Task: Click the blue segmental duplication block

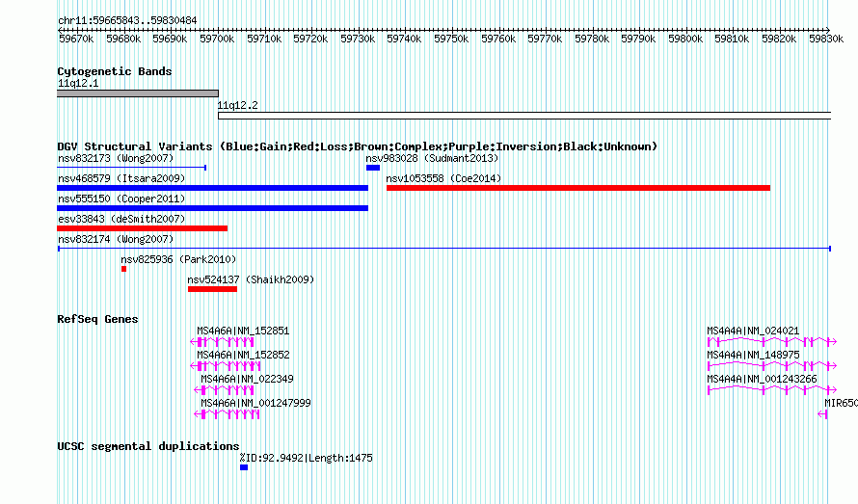Action: [244, 467]
